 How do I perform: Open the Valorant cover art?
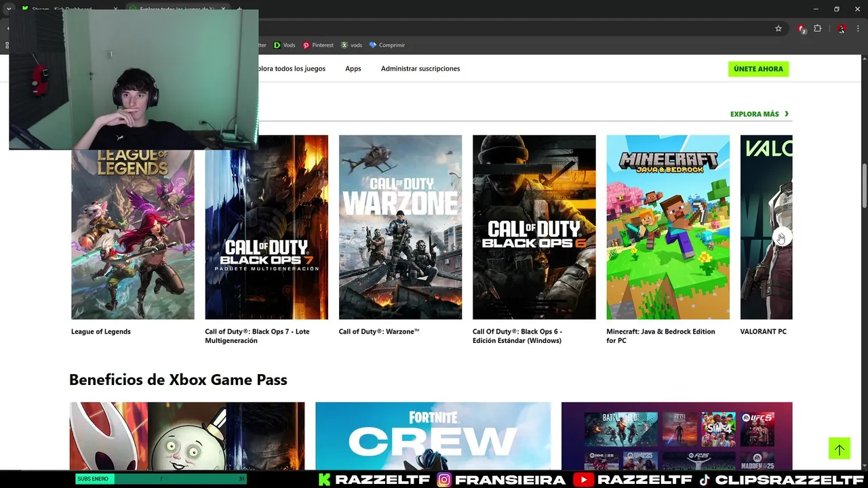pos(766,227)
